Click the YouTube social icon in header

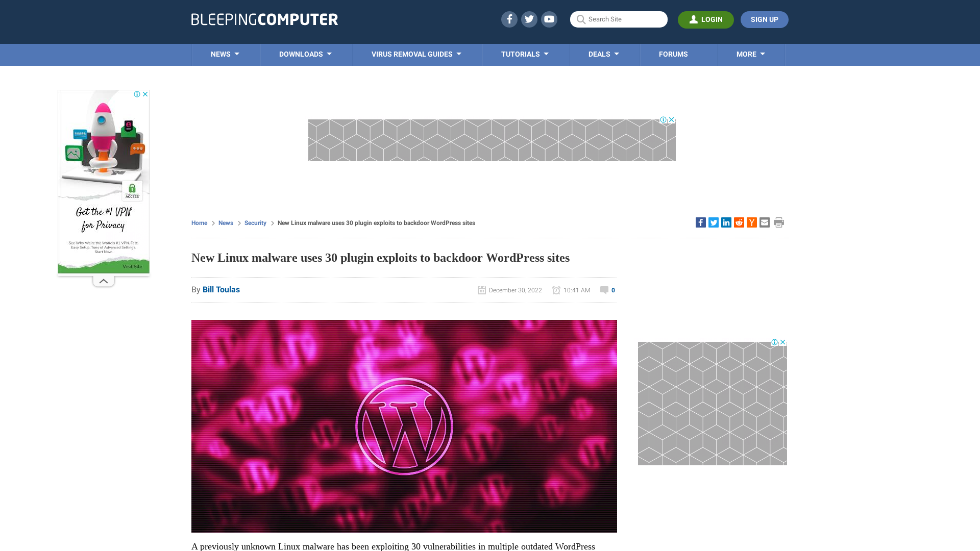pyautogui.click(x=549, y=19)
